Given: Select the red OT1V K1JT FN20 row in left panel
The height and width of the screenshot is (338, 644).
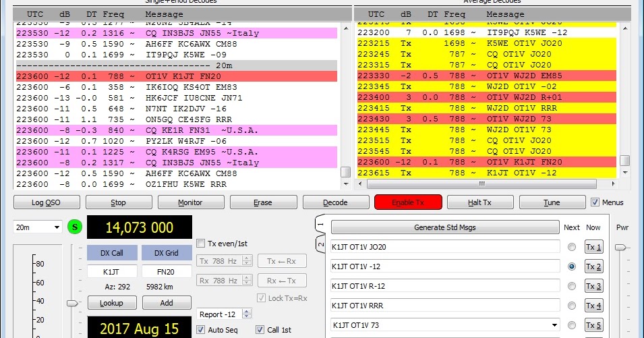Looking at the screenshot, I should (177, 76).
